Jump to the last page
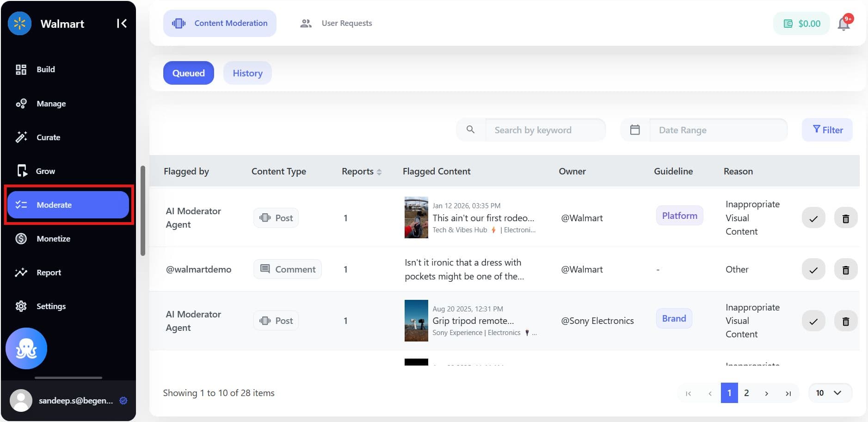 click(788, 393)
